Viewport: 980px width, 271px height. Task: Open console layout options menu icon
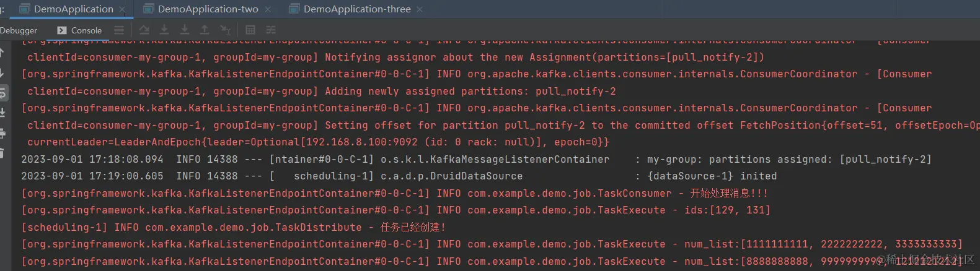point(119,30)
